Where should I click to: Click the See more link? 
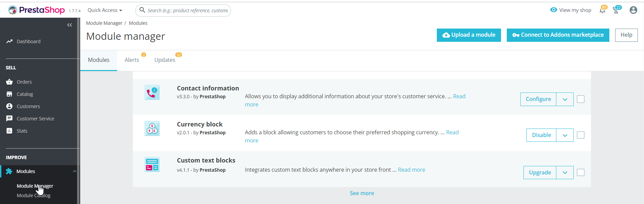(362, 193)
